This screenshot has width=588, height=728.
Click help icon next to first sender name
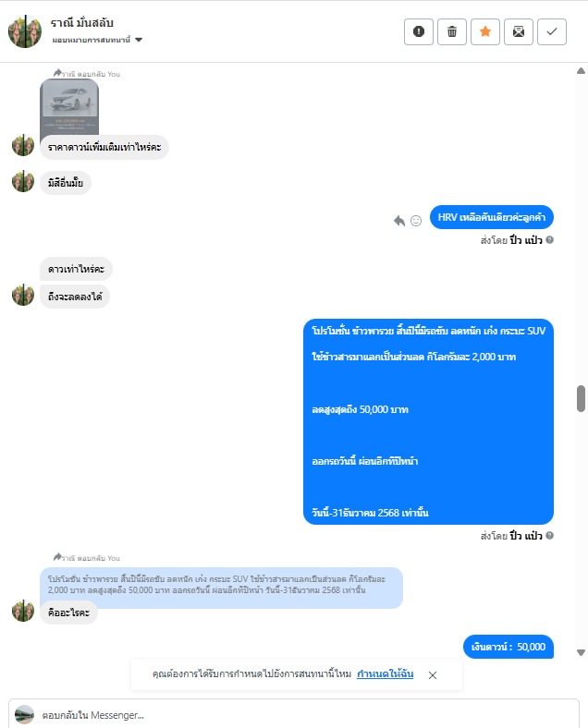549,240
